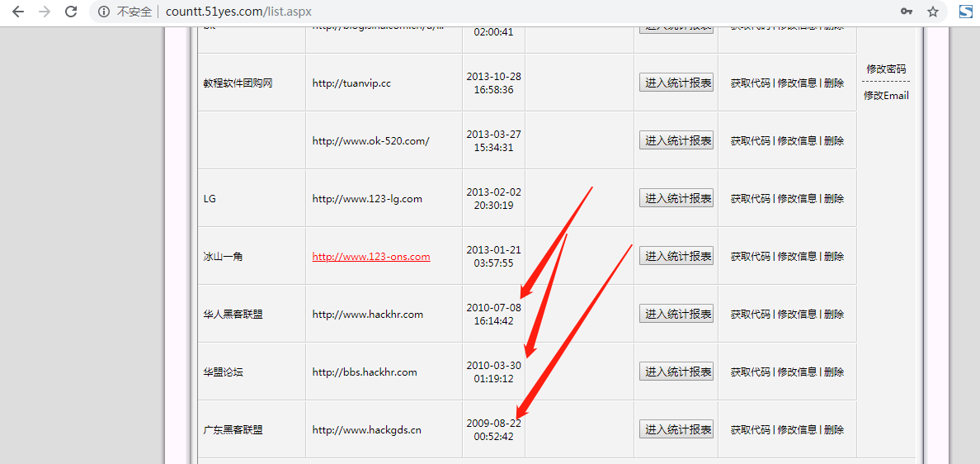This screenshot has height=464, width=980.
Task: Click the address bar URL field
Action: pyautogui.click(x=495, y=12)
